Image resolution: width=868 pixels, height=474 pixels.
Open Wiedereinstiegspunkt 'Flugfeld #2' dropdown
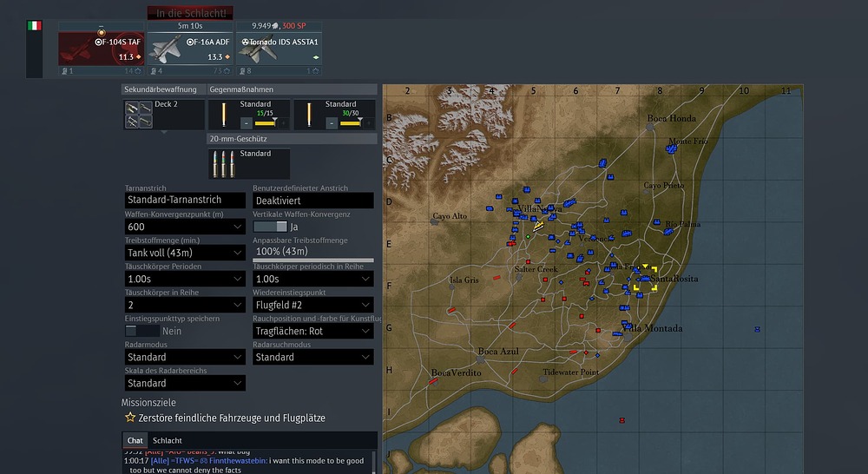point(313,305)
